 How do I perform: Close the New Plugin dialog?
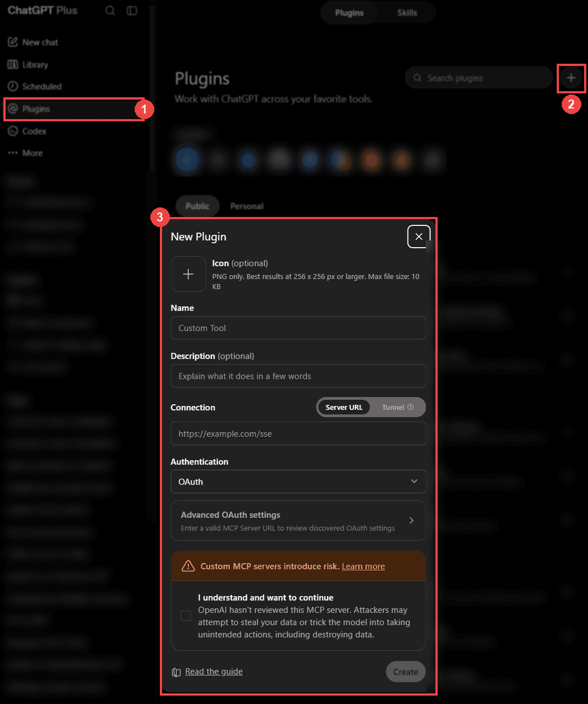pos(419,237)
